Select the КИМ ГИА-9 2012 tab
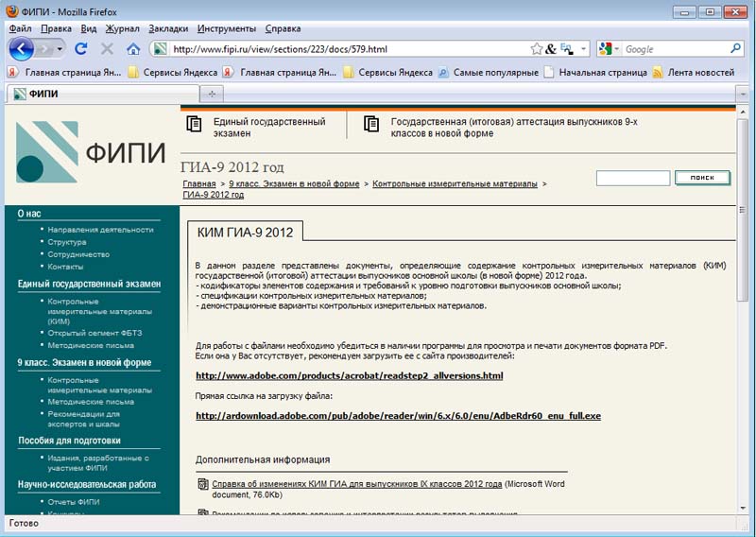Image resolution: width=756 pixels, height=537 pixels. coord(245,233)
